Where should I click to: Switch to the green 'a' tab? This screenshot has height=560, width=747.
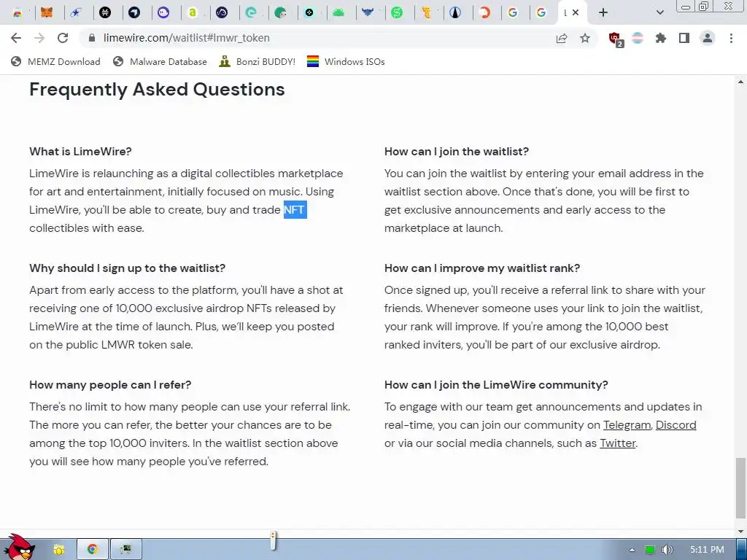coord(193,13)
